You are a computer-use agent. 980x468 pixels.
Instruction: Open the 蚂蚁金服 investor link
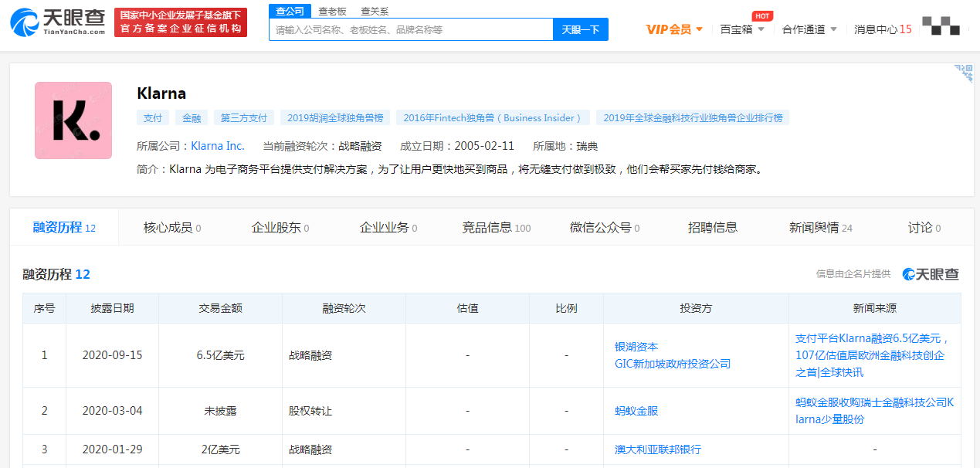point(636,411)
